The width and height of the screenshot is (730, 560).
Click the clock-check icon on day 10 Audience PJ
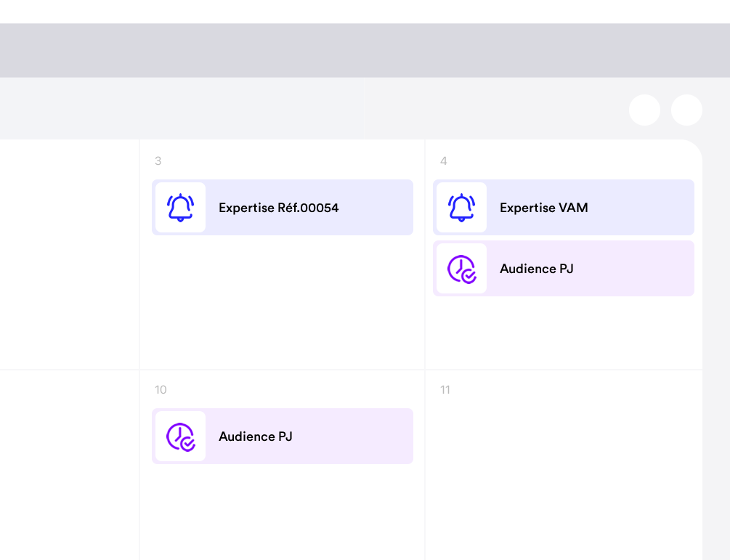click(x=180, y=437)
